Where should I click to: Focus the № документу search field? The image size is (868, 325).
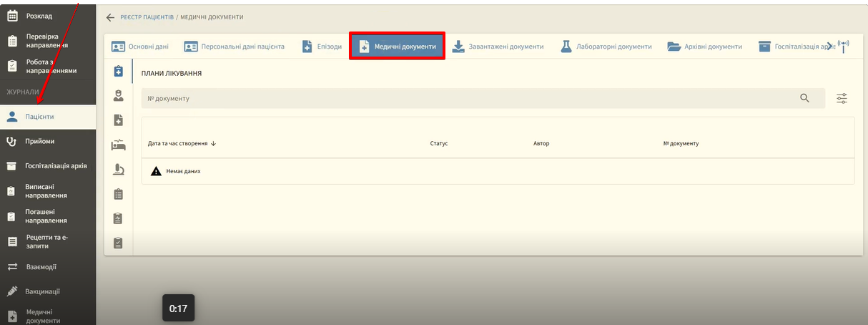[x=483, y=98]
